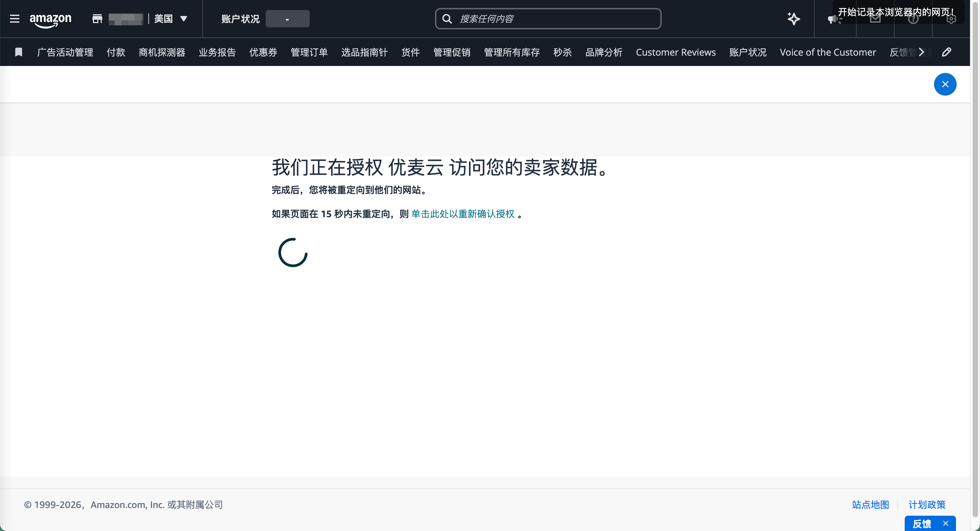Open the megaphone announcements icon

tap(835, 19)
